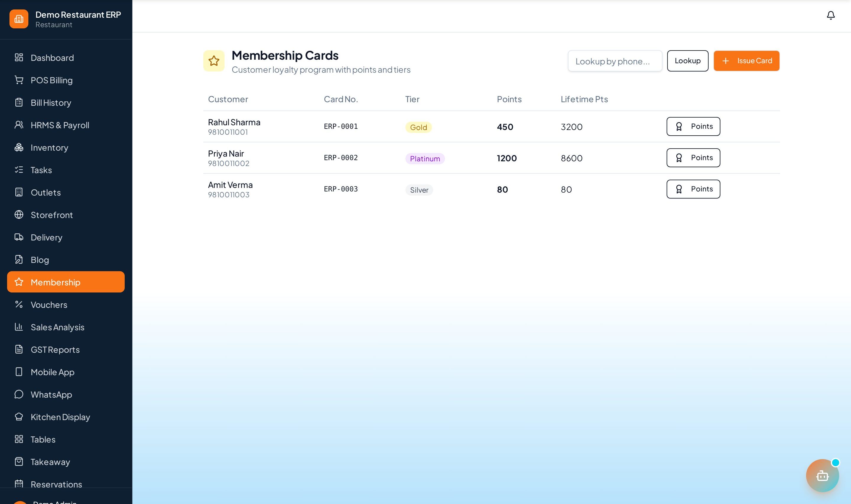Viewport: 851px width, 504px height.
Task: Click phone number 9810011001
Action: (x=228, y=132)
